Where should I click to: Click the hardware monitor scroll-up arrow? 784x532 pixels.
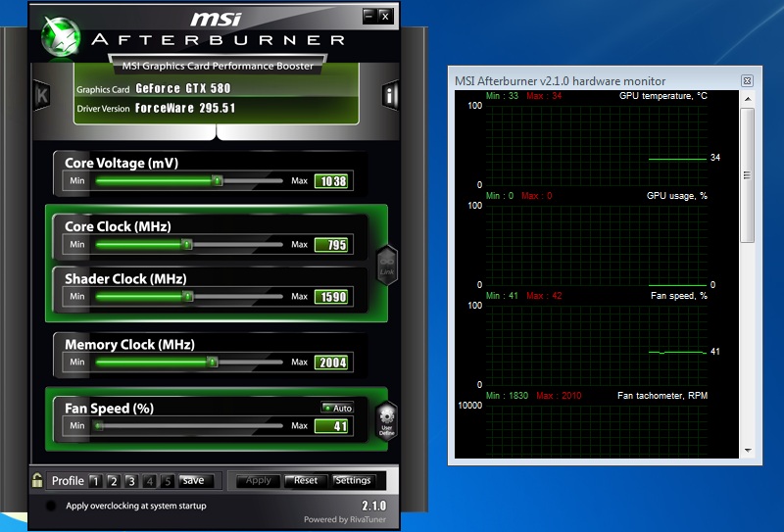[x=748, y=99]
